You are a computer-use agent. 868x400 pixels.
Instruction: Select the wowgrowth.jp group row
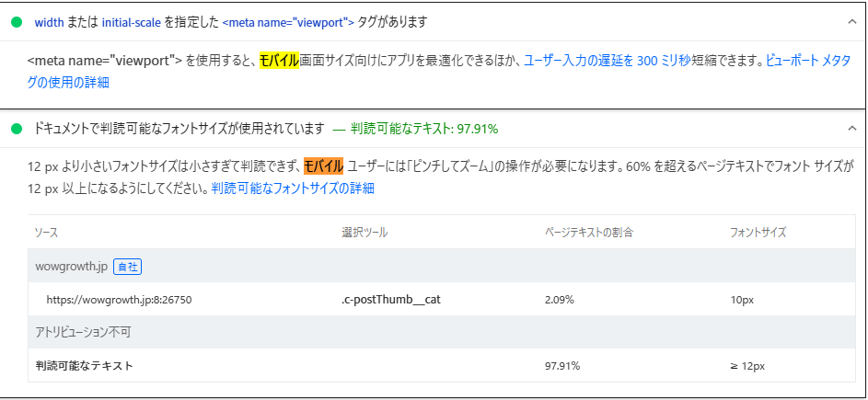pyautogui.click(x=72, y=267)
